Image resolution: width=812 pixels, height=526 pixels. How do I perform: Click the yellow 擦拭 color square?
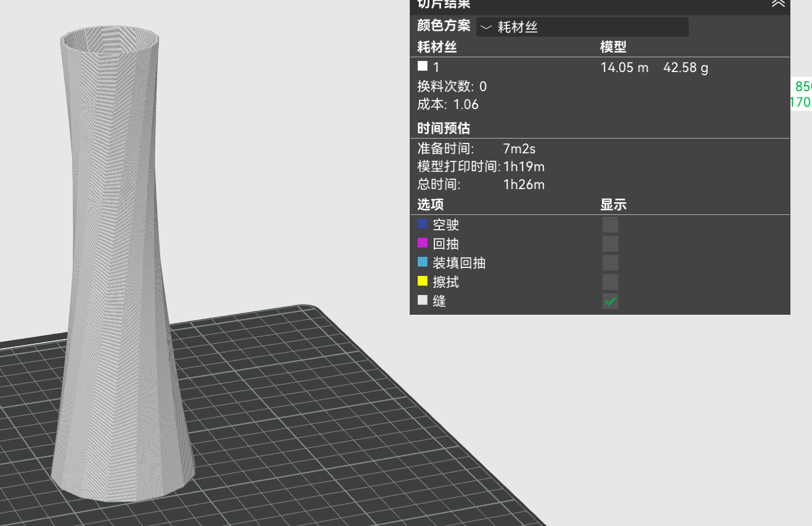[423, 281]
